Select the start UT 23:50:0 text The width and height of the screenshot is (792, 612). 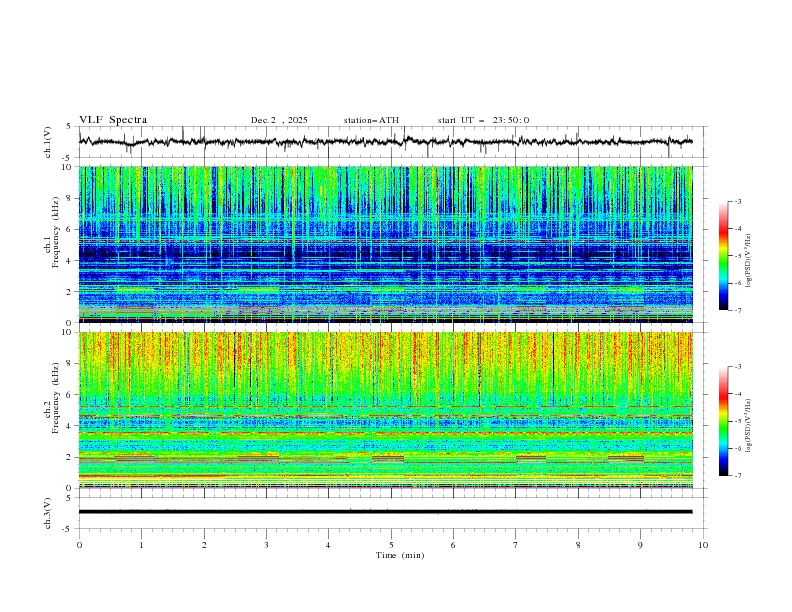pyautogui.click(x=483, y=120)
